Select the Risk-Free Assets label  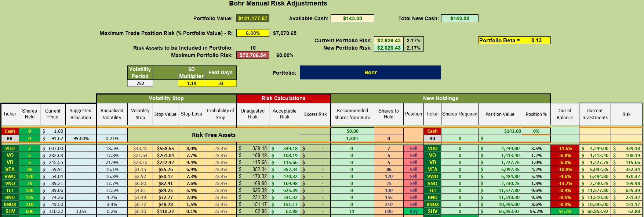coord(214,135)
